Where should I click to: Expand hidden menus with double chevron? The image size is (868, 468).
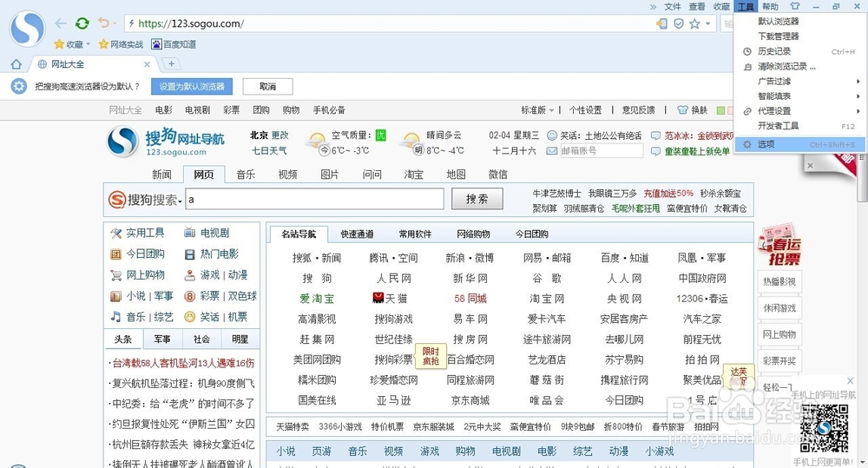[x=654, y=7]
